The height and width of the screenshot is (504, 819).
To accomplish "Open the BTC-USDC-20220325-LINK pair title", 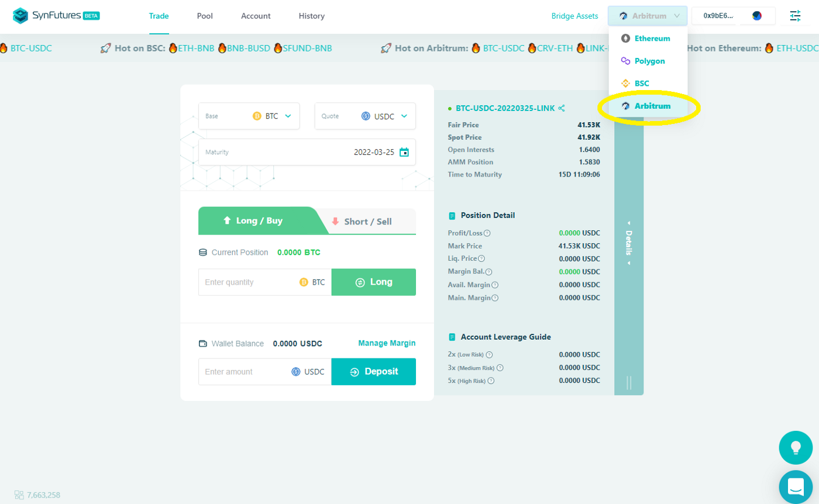I will pos(505,108).
